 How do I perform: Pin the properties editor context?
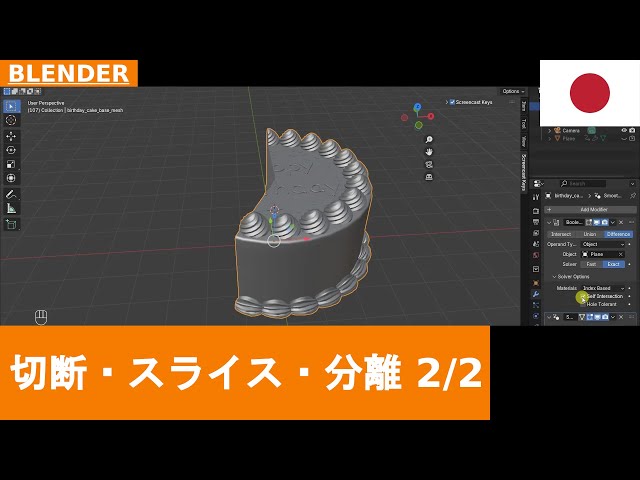point(633,196)
